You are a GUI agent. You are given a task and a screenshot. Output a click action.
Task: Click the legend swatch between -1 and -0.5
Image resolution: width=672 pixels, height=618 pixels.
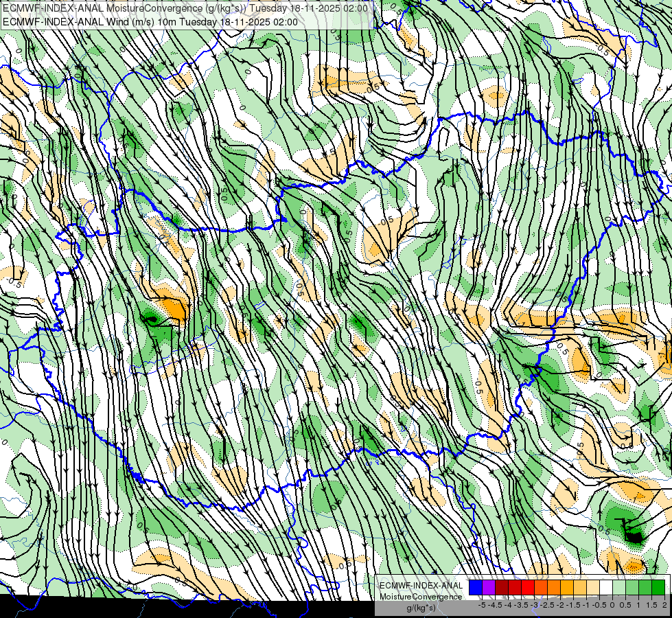click(593, 588)
